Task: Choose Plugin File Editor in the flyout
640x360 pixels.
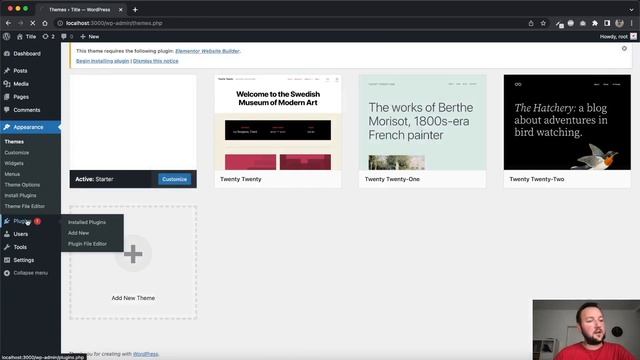Action: click(87, 244)
